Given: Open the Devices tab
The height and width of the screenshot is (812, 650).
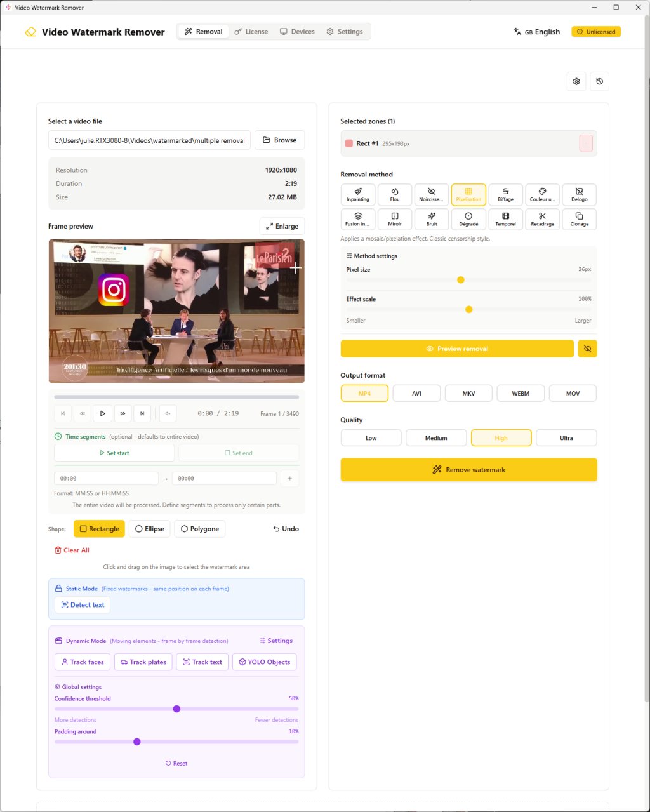Looking at the screenshot, I should (x=297, y=32).
